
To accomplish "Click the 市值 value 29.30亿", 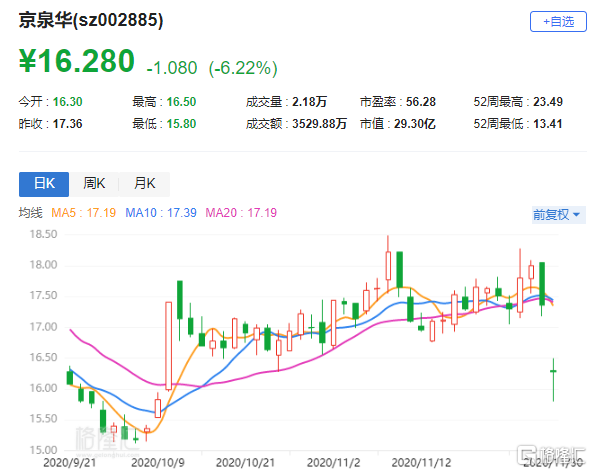I will tap(415, 124).
